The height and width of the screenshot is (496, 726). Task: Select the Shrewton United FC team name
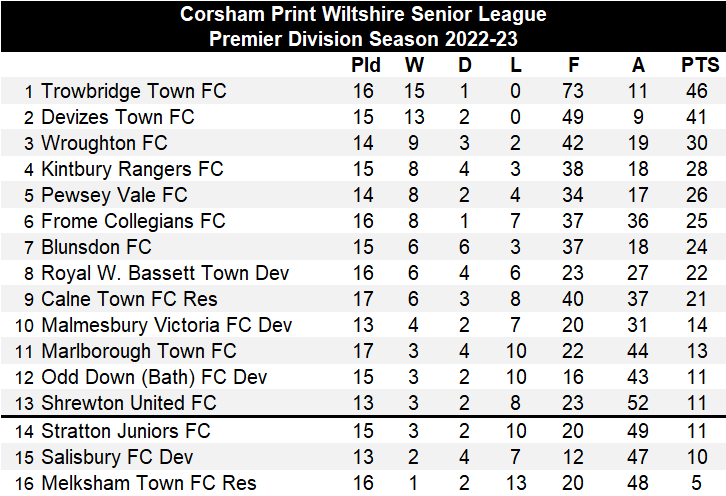(x=129, y=403)
